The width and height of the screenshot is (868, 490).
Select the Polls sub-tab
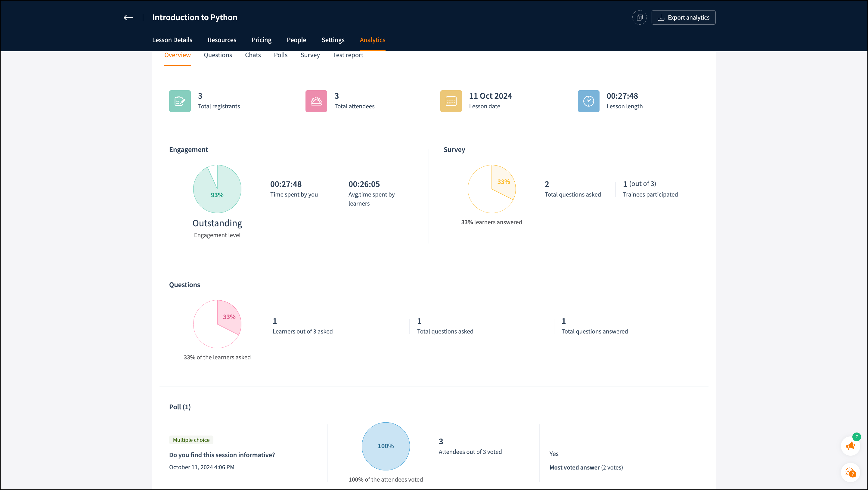280,55
